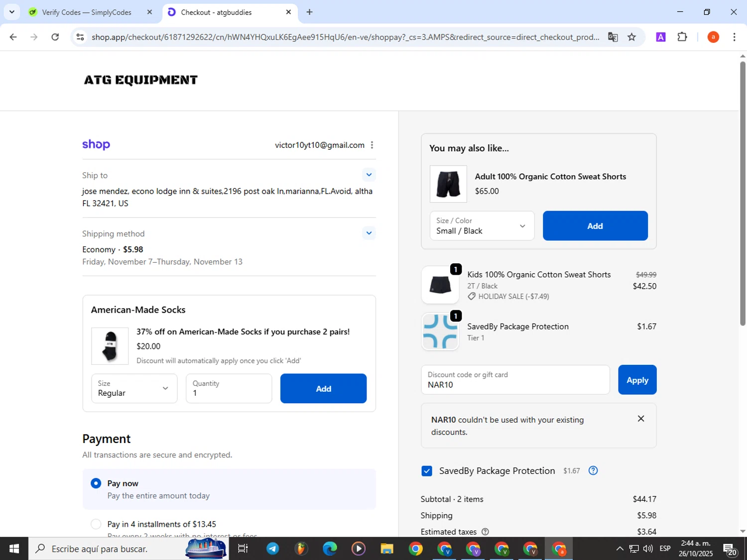Image resolution: width=747 pixels, height=560 pixels.
Task: View site information icon in address bar
Action: (80, 37)
